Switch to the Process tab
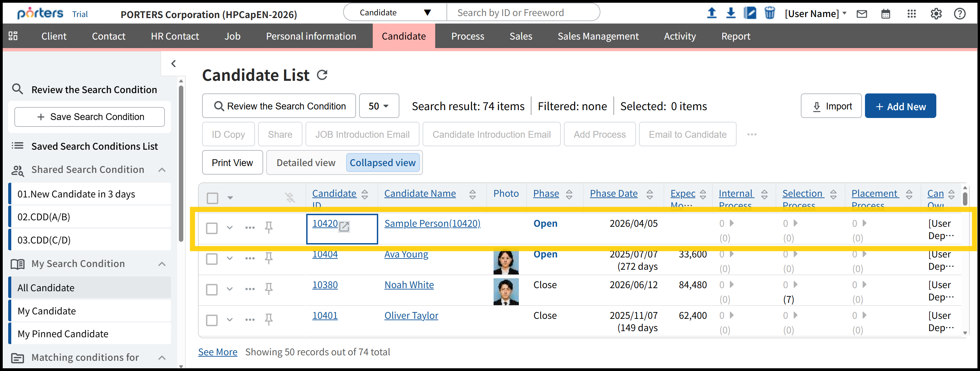The height and width of the screenshot is (371, 980). pos(467,36)
